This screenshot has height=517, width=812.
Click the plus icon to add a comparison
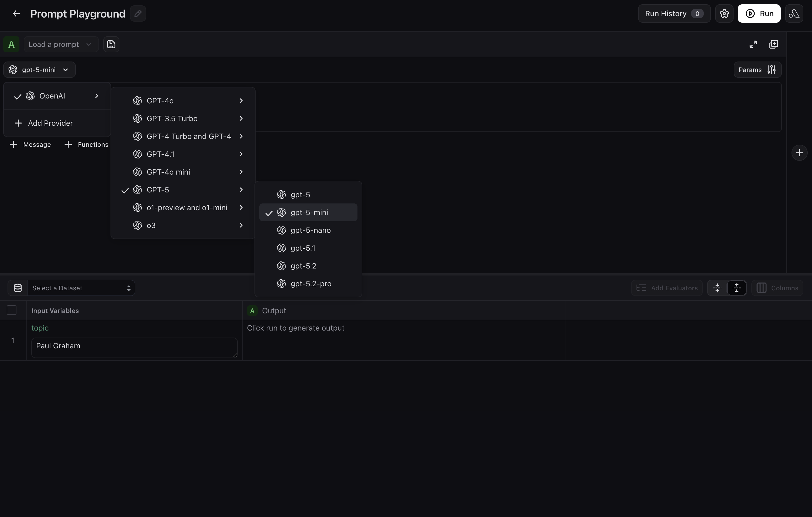point(799,153)
